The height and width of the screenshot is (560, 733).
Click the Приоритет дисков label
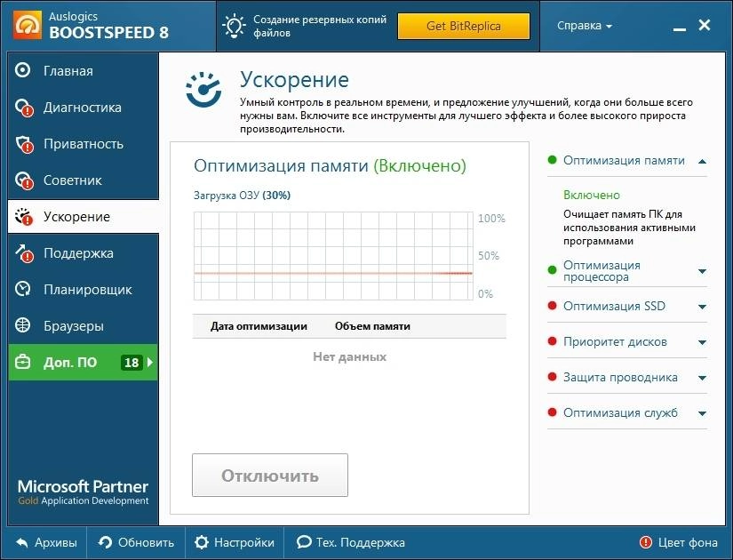(615, 342)
